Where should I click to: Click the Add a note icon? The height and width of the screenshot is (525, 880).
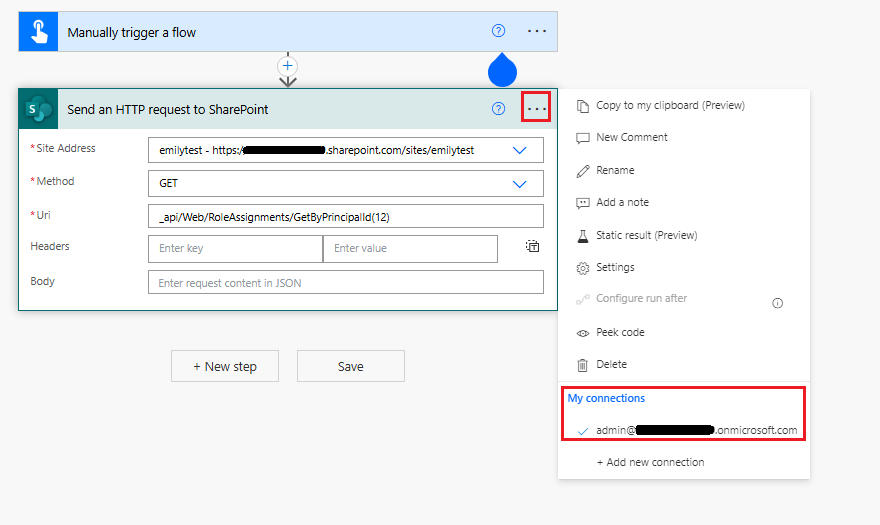click(583, 203)
